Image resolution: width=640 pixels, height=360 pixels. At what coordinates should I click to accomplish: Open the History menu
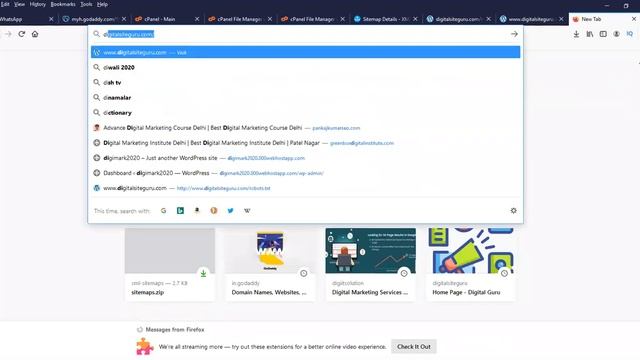pyautogui.click(x=38, y=4)
